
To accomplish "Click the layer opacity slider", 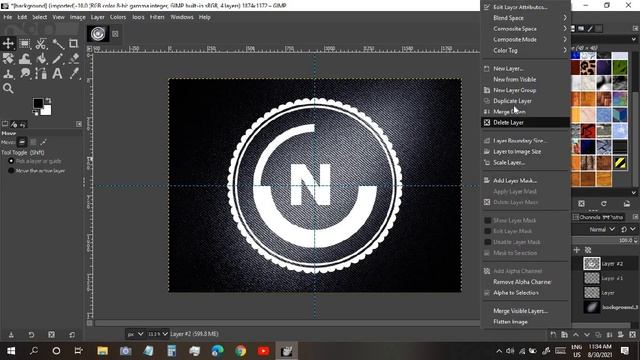I will pos(604,240).
